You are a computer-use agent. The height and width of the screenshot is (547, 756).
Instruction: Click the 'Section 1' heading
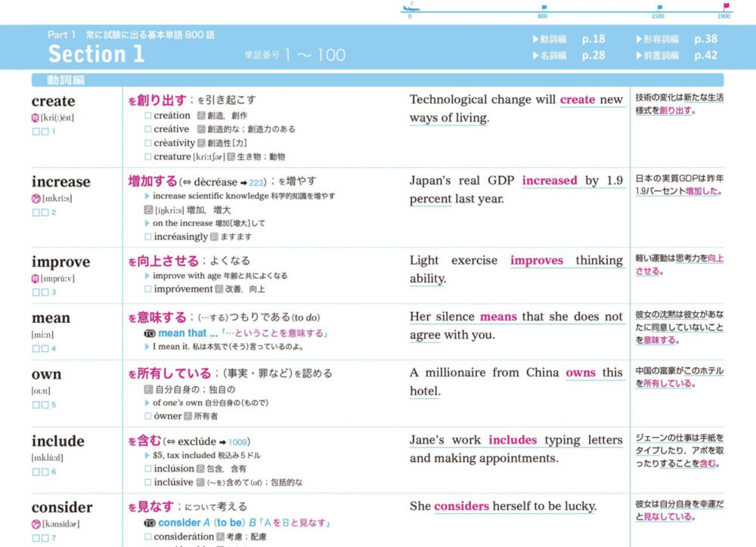click(97, 54)
